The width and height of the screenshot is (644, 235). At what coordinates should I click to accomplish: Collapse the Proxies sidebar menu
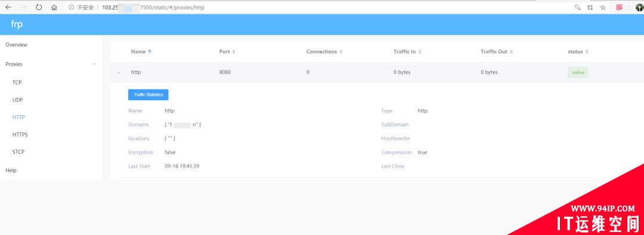coord(95,64)
